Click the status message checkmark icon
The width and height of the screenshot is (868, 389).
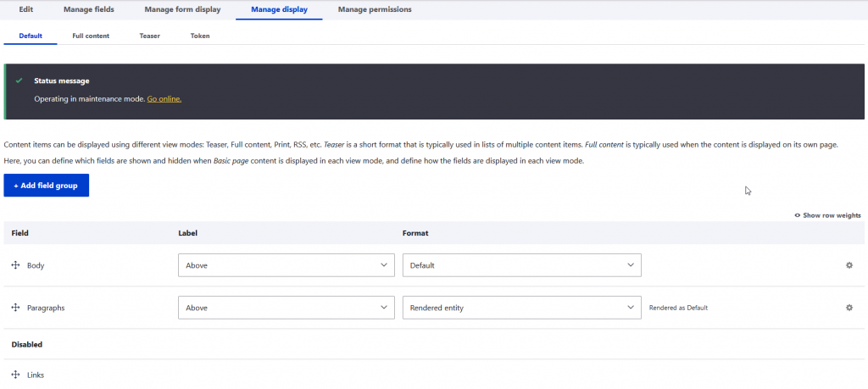coord(19,81)
